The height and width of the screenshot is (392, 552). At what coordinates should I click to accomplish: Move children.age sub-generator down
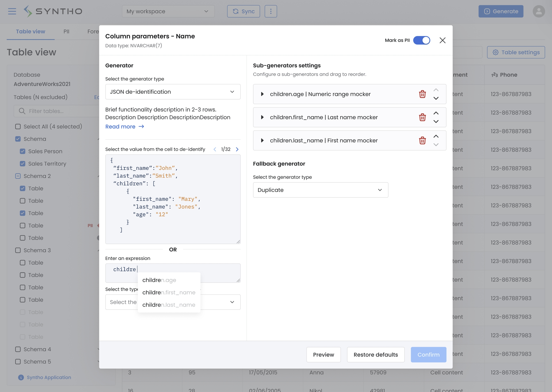pyautogui.click(x=436, y=98)
